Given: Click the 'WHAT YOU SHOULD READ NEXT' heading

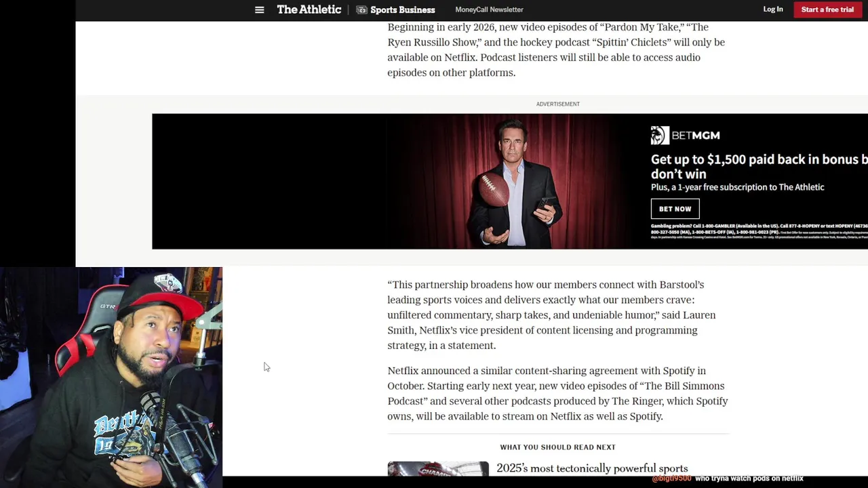Looking at the screenshot, I should 557,447.
